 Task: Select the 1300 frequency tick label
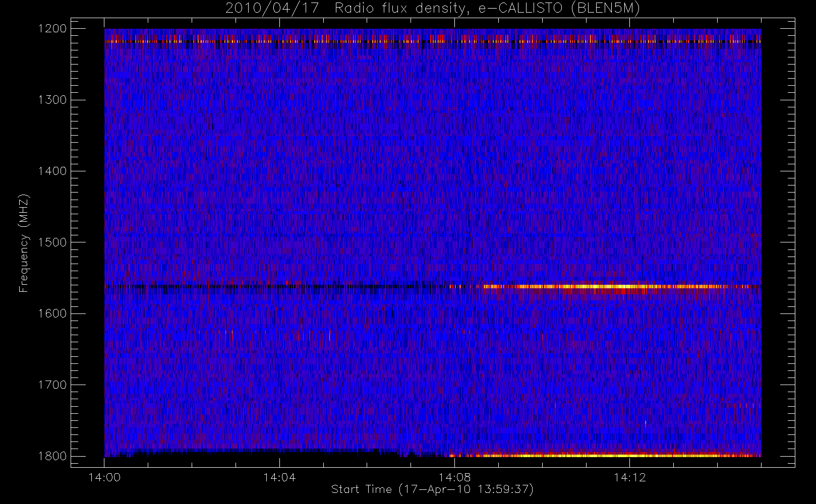52,100
